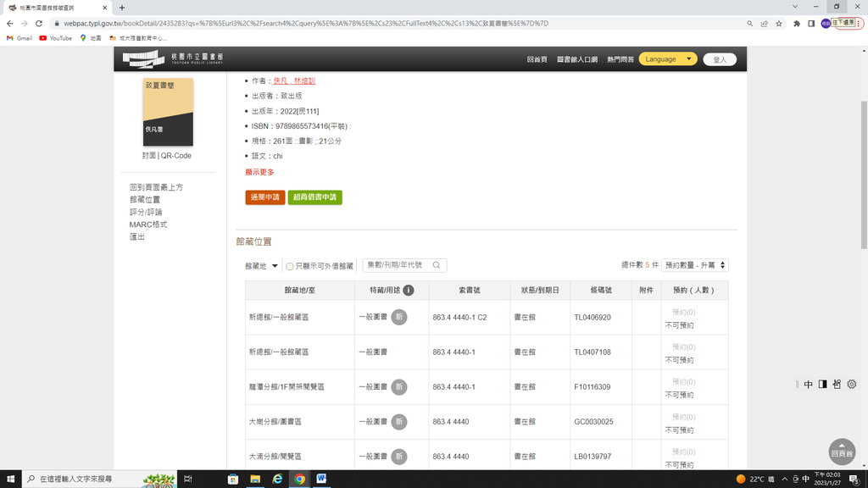The width and height of the screenshot is (868, 488).
Task: Enable 只顯示可外借館藏 checkbox
Action: coord(290,266)
